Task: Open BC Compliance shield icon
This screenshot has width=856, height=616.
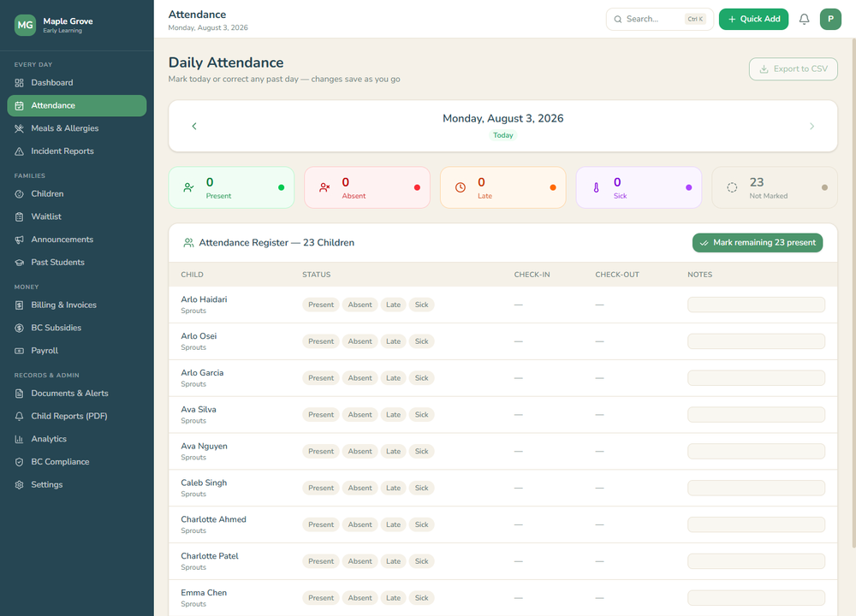Action: point(19,463)
